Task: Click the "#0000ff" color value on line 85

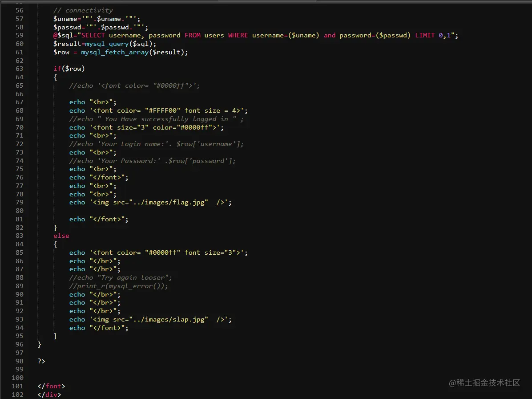Action: (162, 252)
